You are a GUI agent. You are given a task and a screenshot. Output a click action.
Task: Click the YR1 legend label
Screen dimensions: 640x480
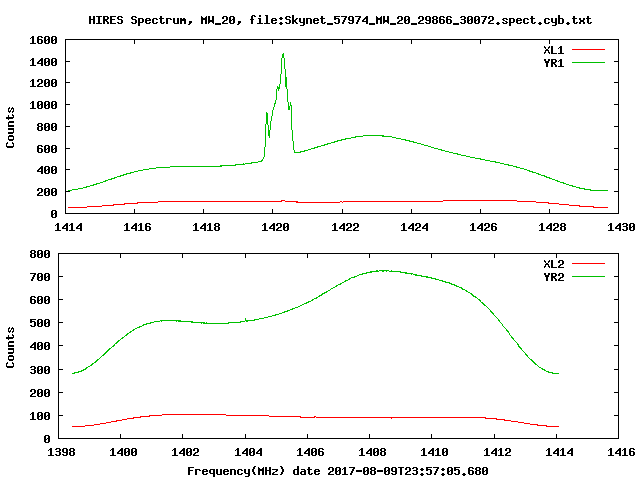click(553, 63)
